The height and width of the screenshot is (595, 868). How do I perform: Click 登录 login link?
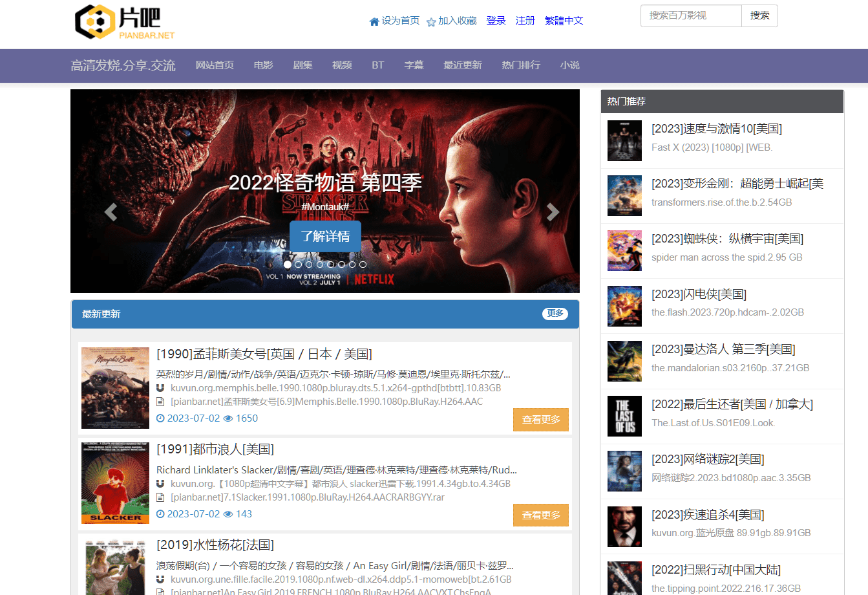click(x=496, y=21)
